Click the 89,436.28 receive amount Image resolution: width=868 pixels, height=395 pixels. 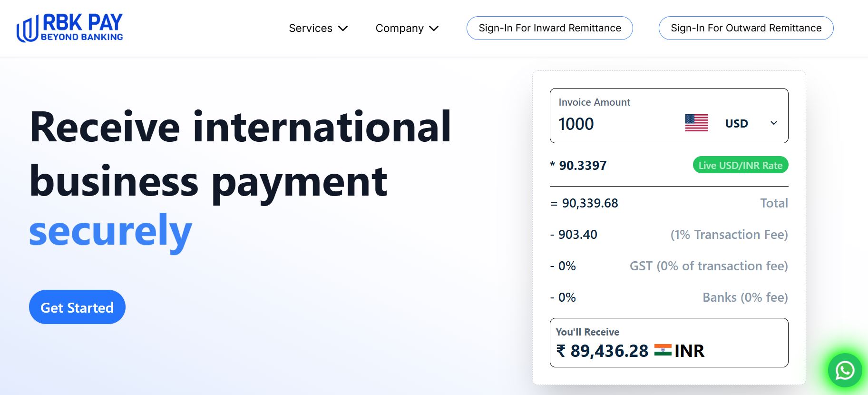(x=609, y=351)
